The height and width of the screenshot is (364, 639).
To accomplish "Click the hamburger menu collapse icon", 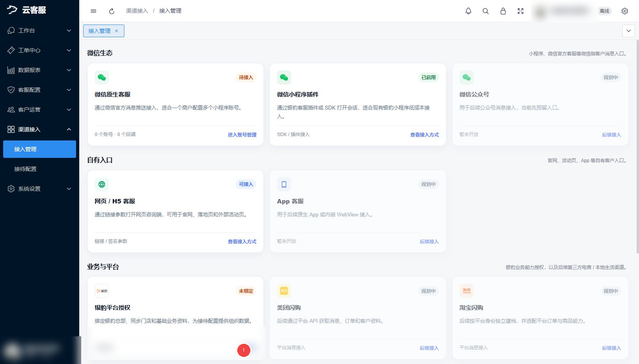I will click(93, 11).
